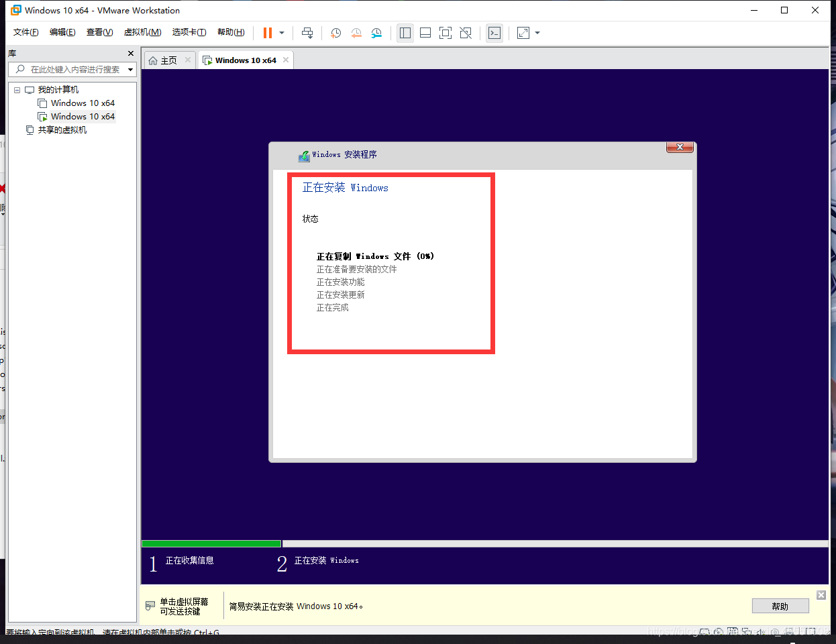
Task: Click the green setup progress bar
Action: (211, 543)
